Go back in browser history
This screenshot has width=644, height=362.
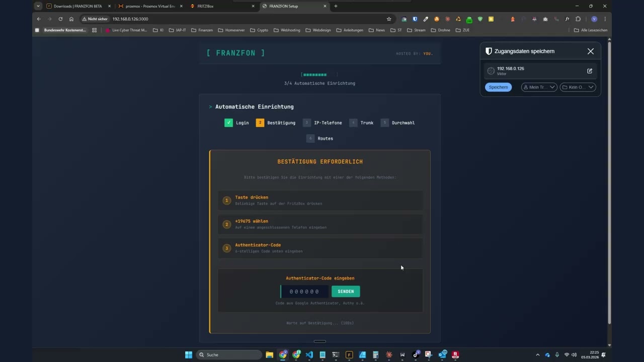[x=39, y=19]
